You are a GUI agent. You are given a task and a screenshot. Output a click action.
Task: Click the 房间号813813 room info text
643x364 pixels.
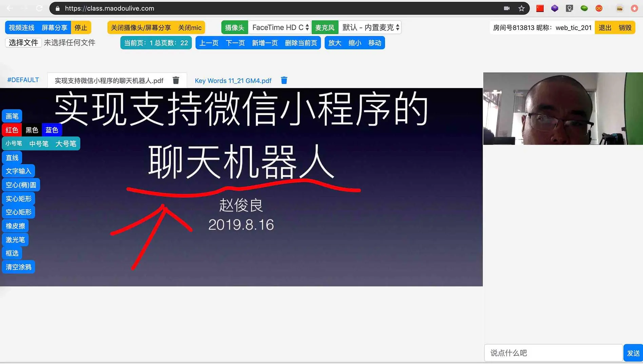pyautogui.click(x=542, y=27)
